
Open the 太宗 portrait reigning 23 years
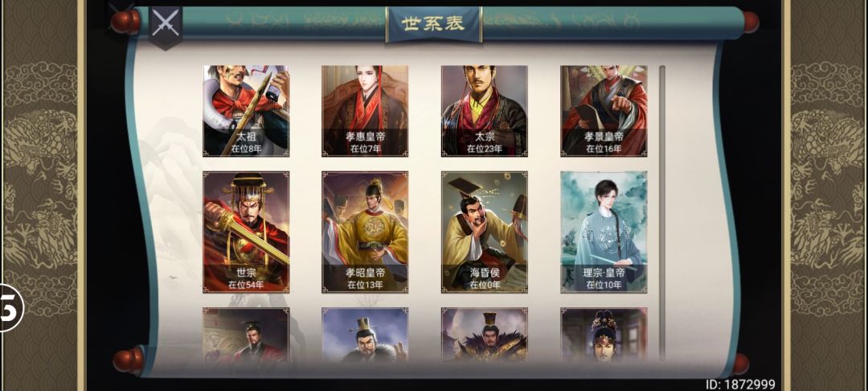pos(485,111)
